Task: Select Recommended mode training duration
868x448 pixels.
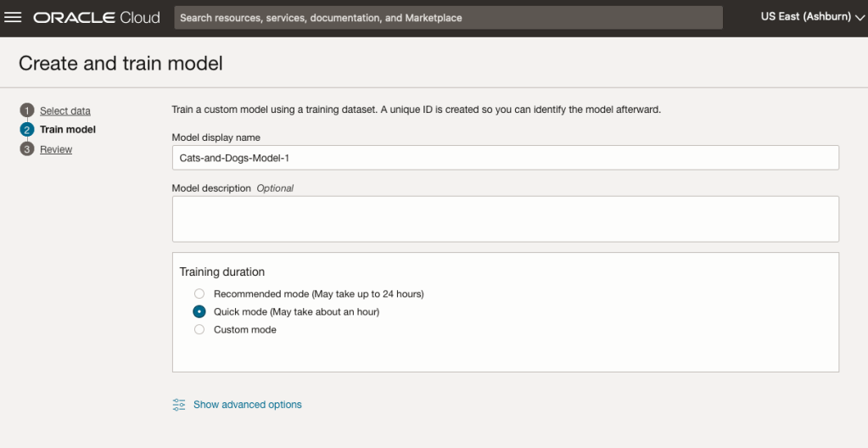Action: (199, 294)
